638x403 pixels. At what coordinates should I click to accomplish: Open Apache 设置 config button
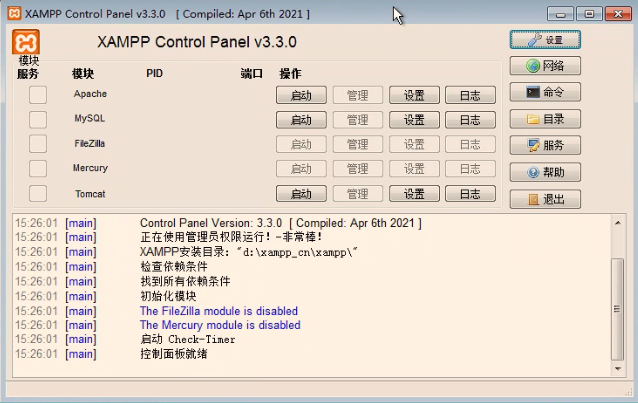[x=414, y=95]
